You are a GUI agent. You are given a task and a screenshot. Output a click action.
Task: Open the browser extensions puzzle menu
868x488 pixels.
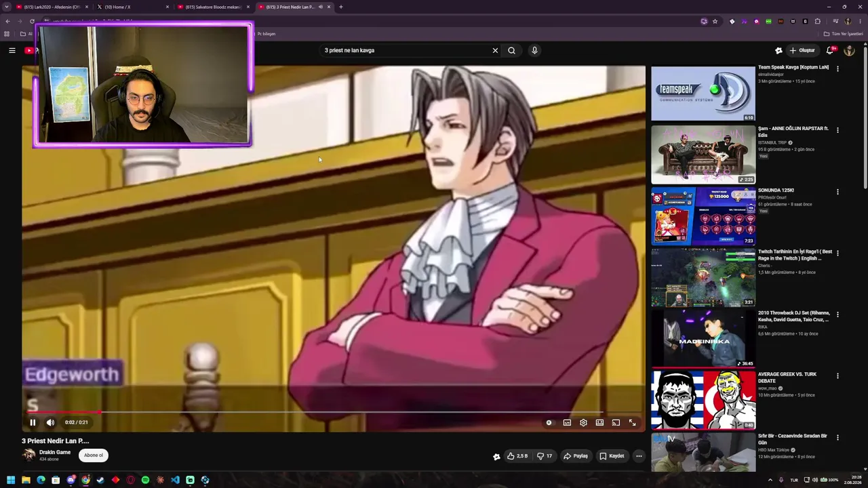(818, 21)
